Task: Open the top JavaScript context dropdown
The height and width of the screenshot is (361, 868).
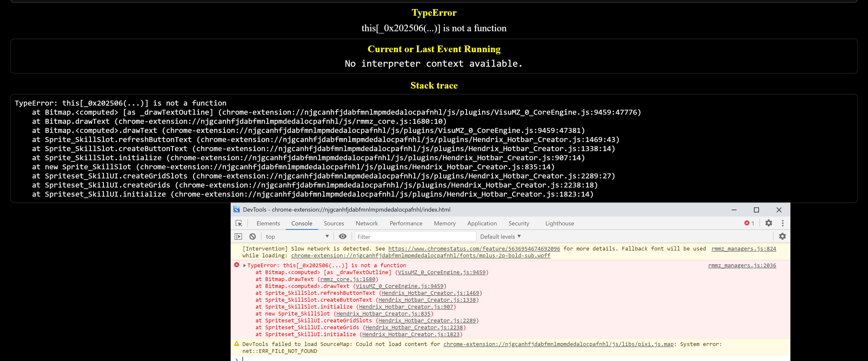Action: point(297,236)
